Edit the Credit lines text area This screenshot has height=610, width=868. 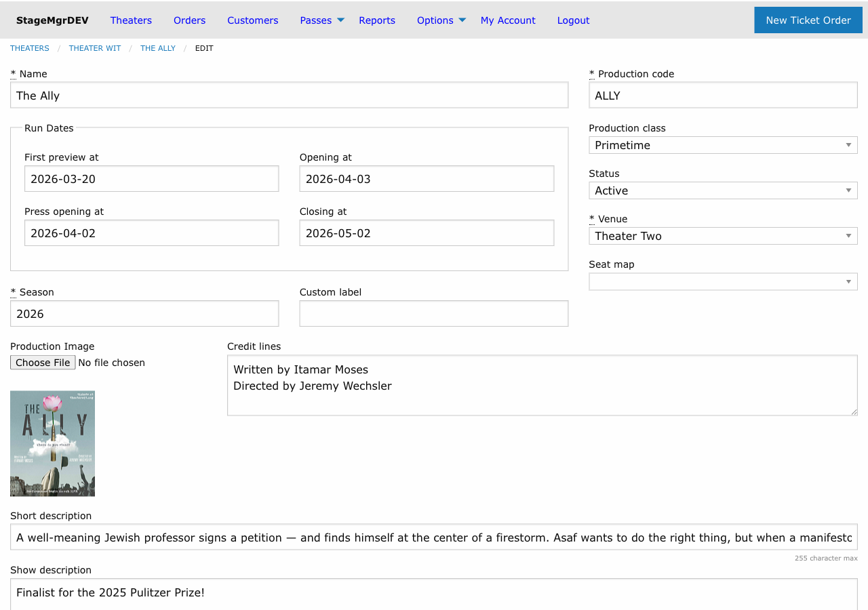click(x=542, y=385)
